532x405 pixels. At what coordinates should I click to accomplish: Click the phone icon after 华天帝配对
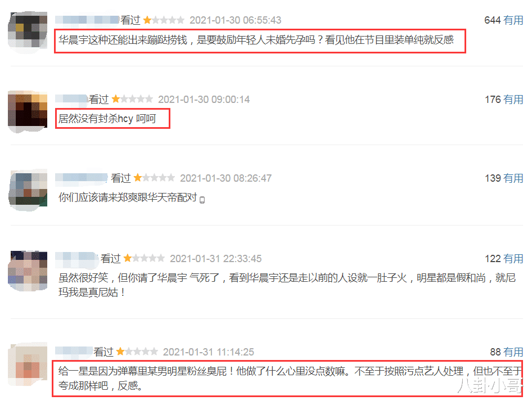[x=202, y=200]
